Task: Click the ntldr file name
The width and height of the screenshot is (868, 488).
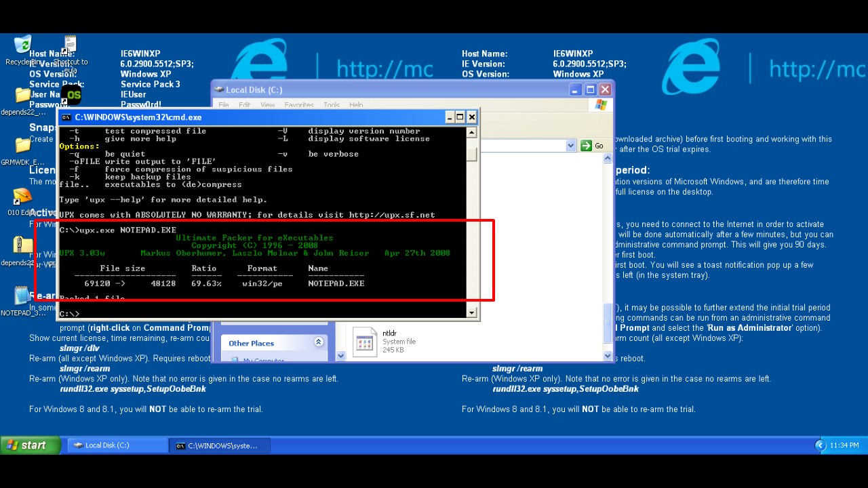Action: coord(389,333)
